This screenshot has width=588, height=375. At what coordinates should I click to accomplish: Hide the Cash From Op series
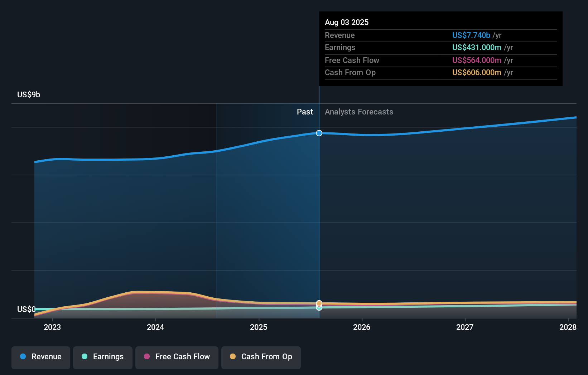pos(261,357)
